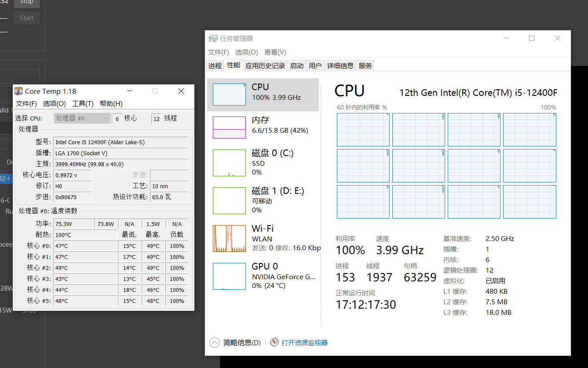Collapse view with 简略信息 chevron button

[214, 342]
